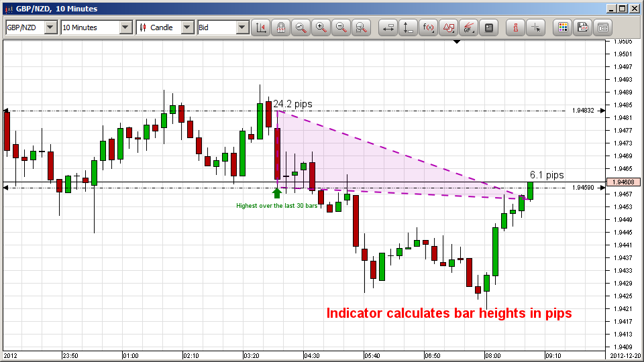
Task: Click 'Highest over the last 30 bars' label
Action: [276, 206]
